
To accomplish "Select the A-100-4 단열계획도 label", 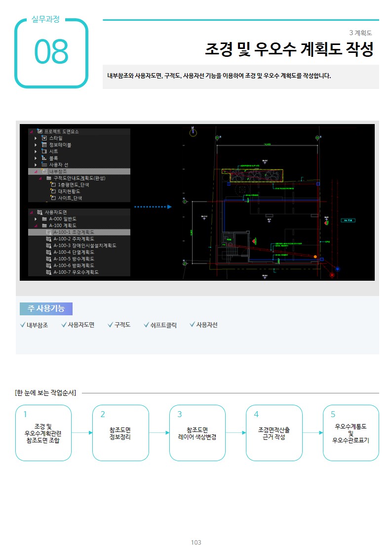I will [x=74, y=253].
